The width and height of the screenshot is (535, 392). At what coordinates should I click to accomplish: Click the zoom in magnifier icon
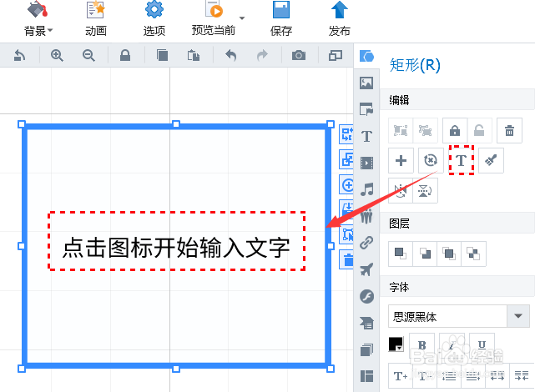click(x=57, y=55)
